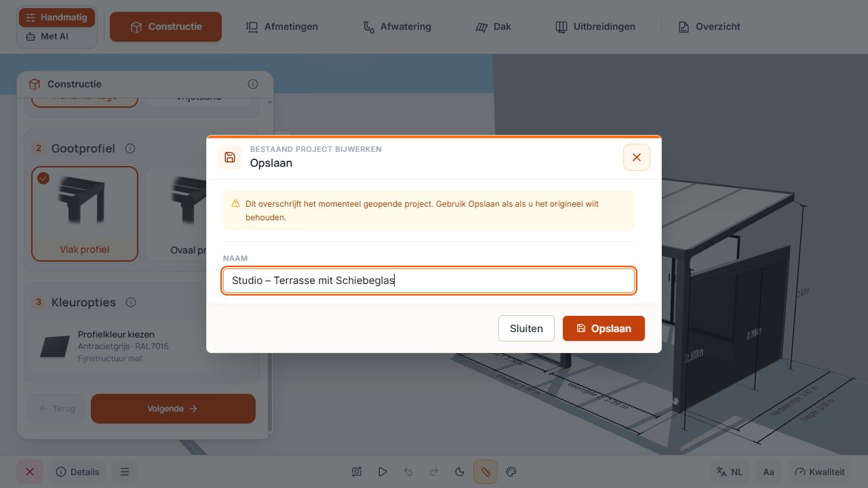Click the Sluiten button in the dialog
Screen dimensions: 868x488
click(526, 328)
